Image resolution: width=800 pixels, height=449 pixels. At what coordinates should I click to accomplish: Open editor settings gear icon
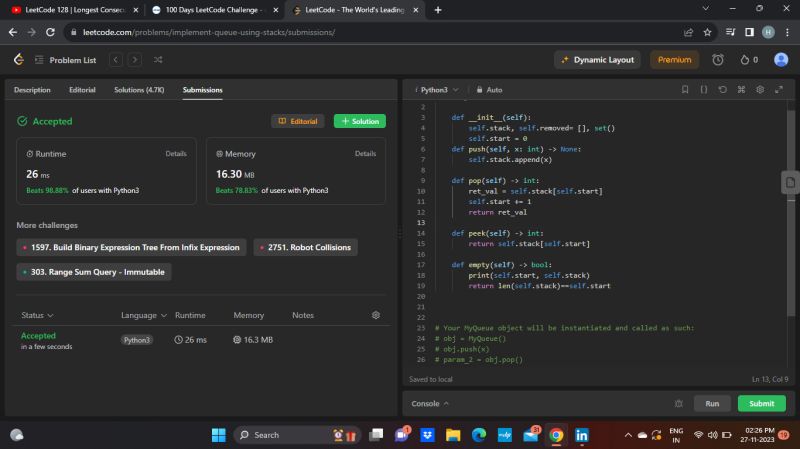coord(760,89)
